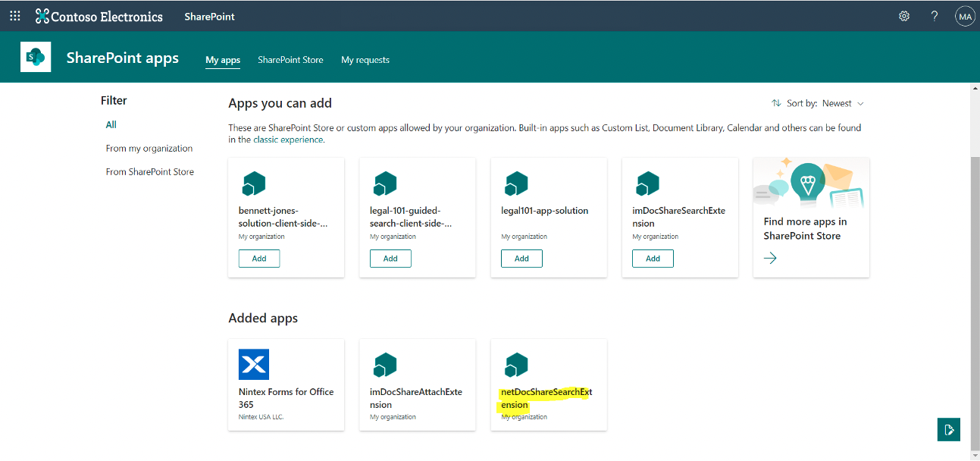
Task: Click the Nintex Forms for Office 365 title
Action: click(x=286, y=398)
